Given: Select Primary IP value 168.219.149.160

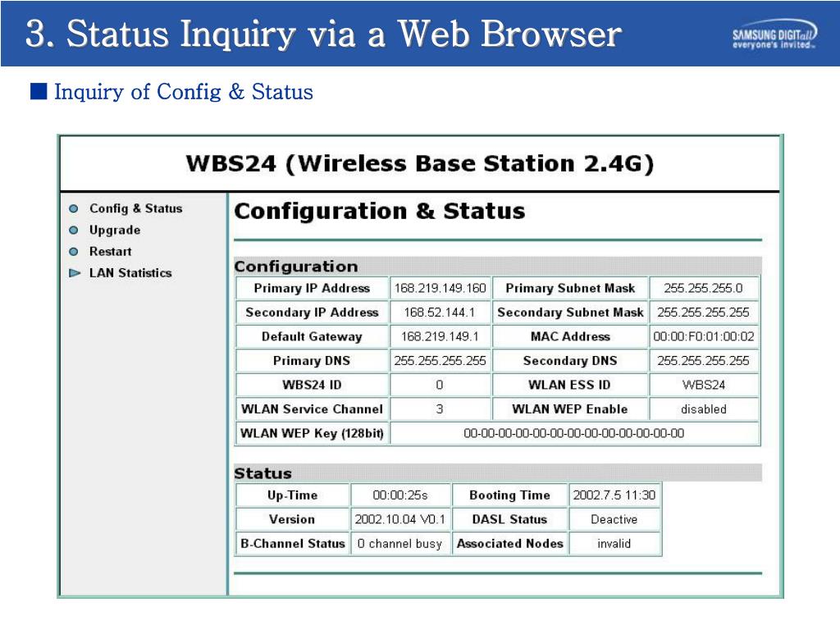Looking at the screenshot, I should point(440,288).
